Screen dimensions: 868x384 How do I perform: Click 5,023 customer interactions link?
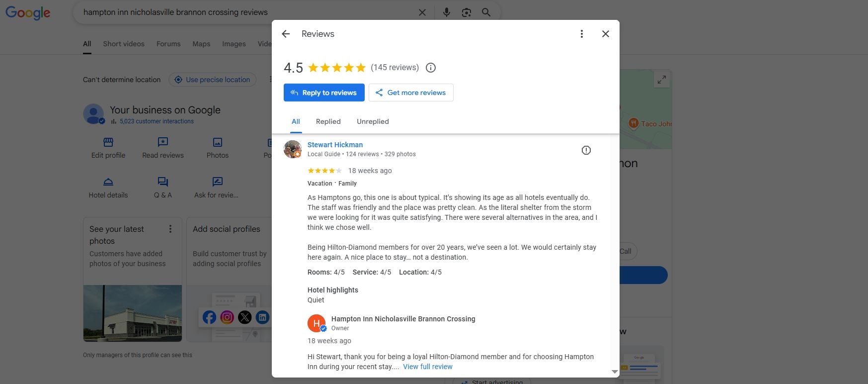157,121
